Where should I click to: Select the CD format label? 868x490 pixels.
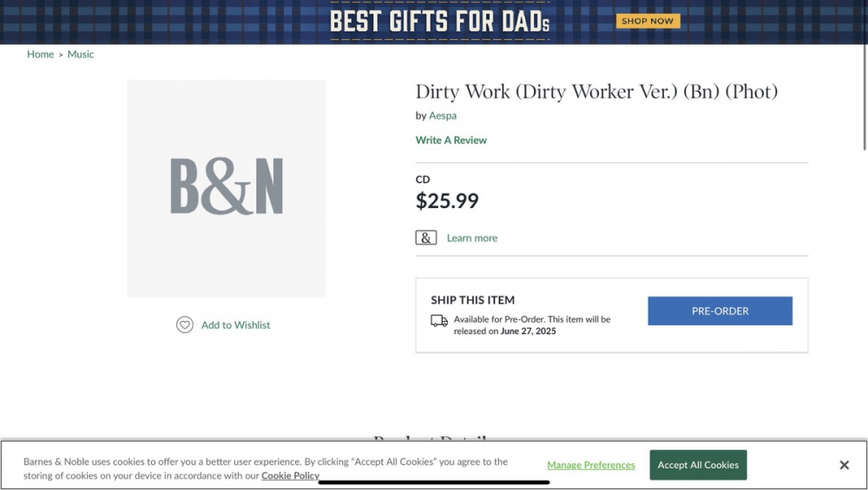[x=423, y=180]
